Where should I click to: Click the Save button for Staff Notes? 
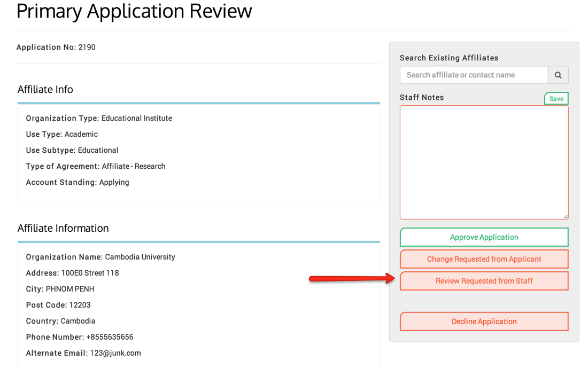click(x=556, y=99)
